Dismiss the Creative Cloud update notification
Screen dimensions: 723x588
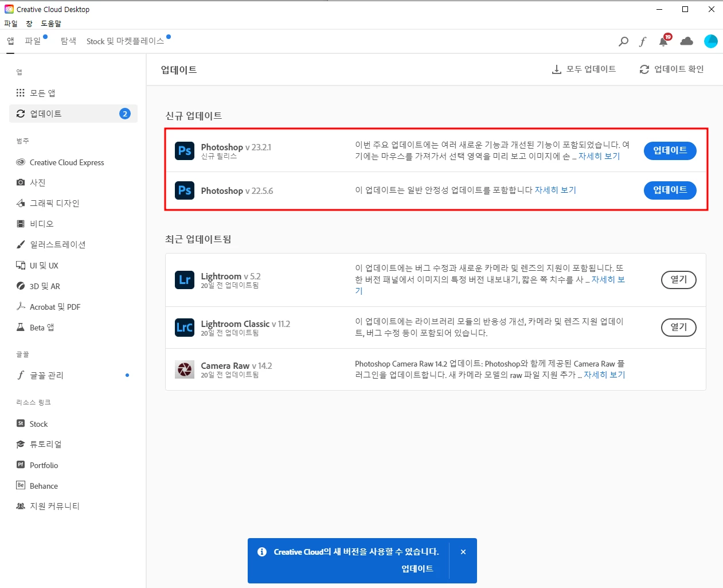click(463, 552)
